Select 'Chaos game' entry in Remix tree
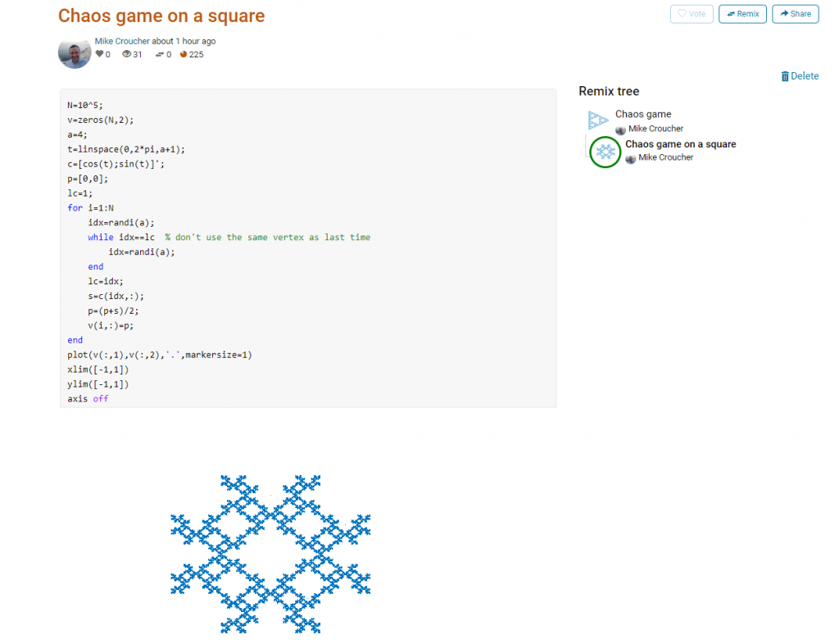 (x=643, y=115)
